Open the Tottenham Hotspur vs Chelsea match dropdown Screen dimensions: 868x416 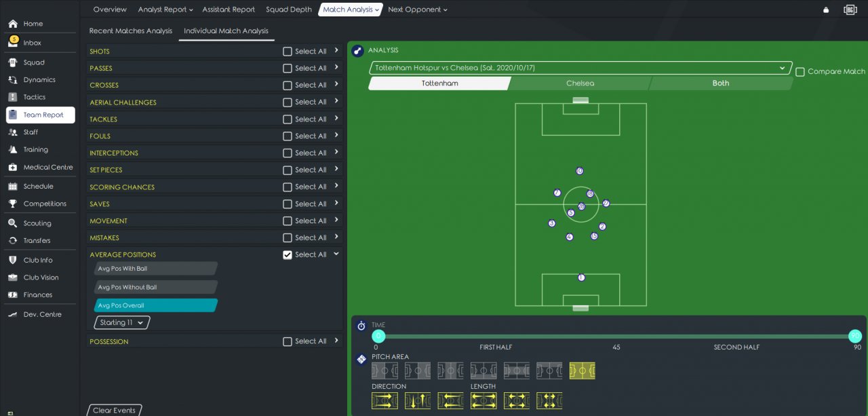coord(580,68)
